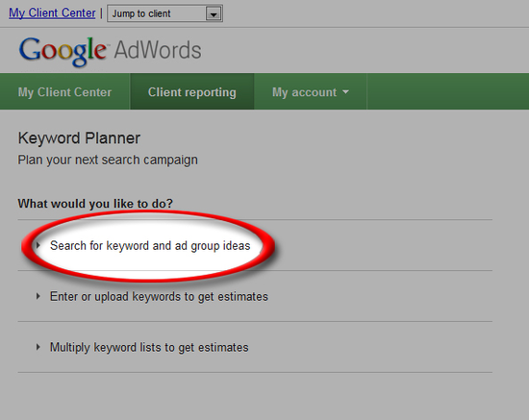Click the Jump to client combo box
The height and width of the screenshot is (420, 529).
164,13
